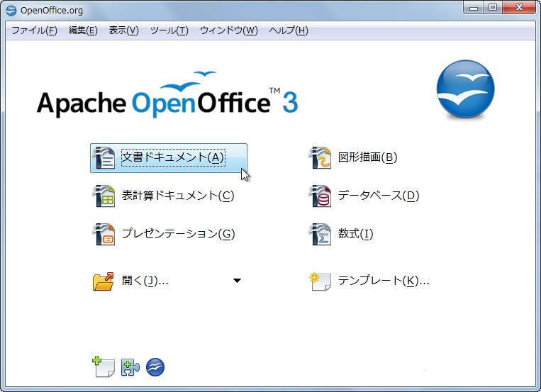The height and width of the screenshot is (392, 541).
Task: Click the Draw drawing icon
Action: (x=320, y=157)
